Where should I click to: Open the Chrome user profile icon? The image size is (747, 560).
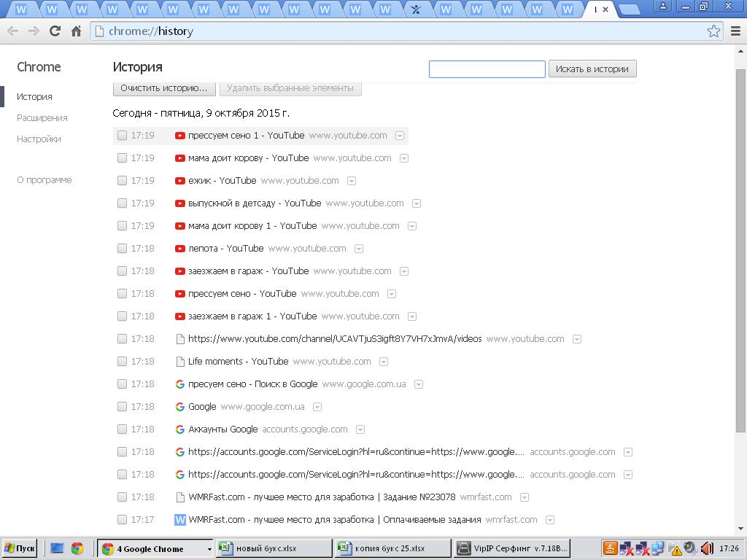(662, 6)
